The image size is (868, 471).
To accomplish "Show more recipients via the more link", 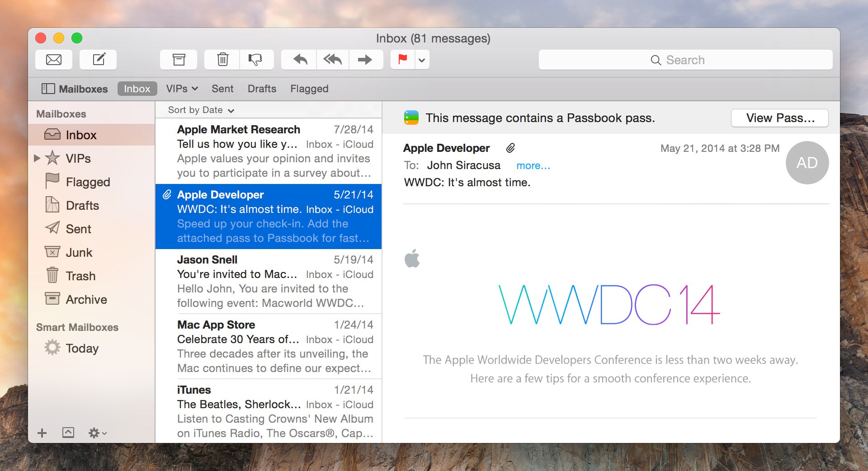I will coord(533,165).
